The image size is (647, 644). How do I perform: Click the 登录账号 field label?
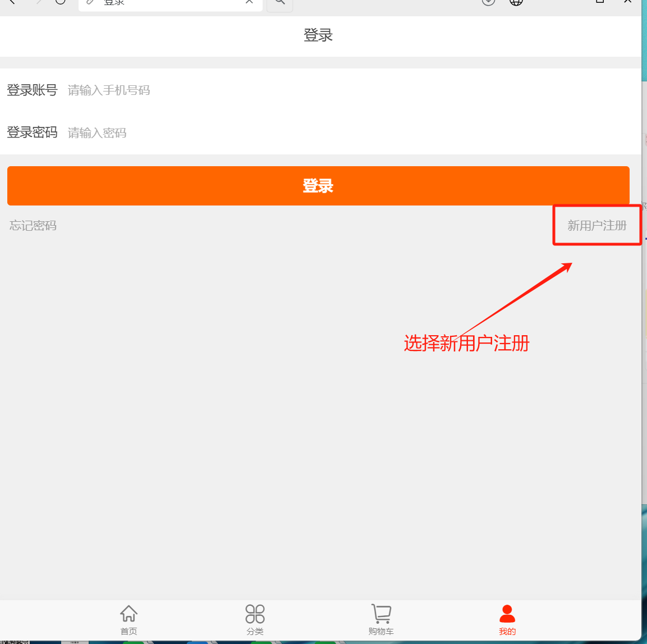click(x=32, y=90)
